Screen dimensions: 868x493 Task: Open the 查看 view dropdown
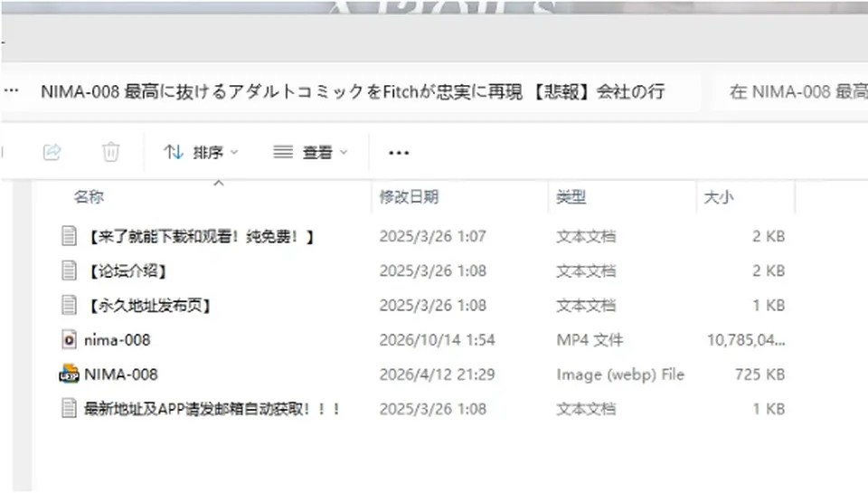(x=310, y=152)
